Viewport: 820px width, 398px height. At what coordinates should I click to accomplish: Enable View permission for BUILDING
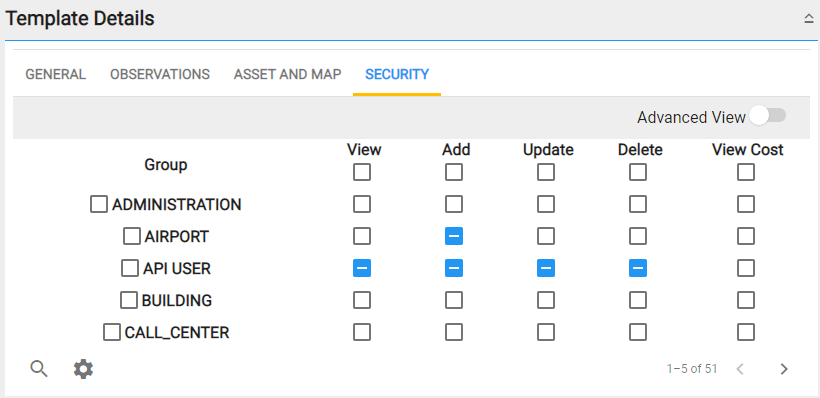point(362,300)
